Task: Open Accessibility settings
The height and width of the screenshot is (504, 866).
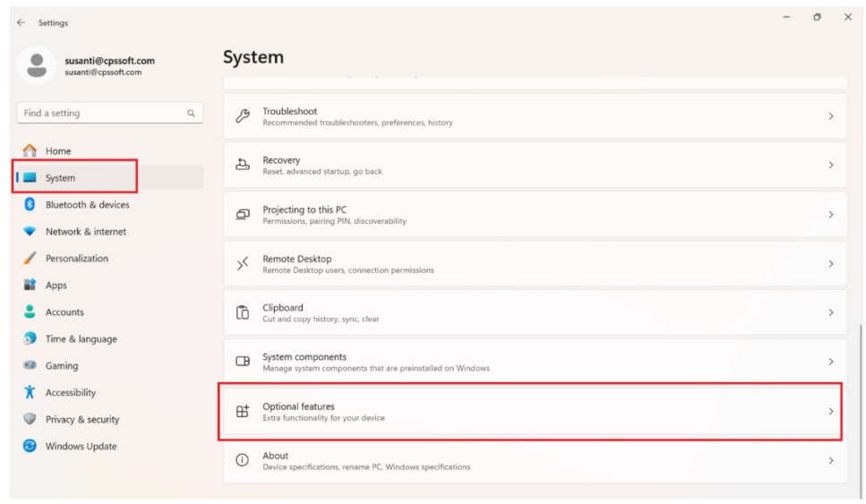Action: tap(110, 392)
